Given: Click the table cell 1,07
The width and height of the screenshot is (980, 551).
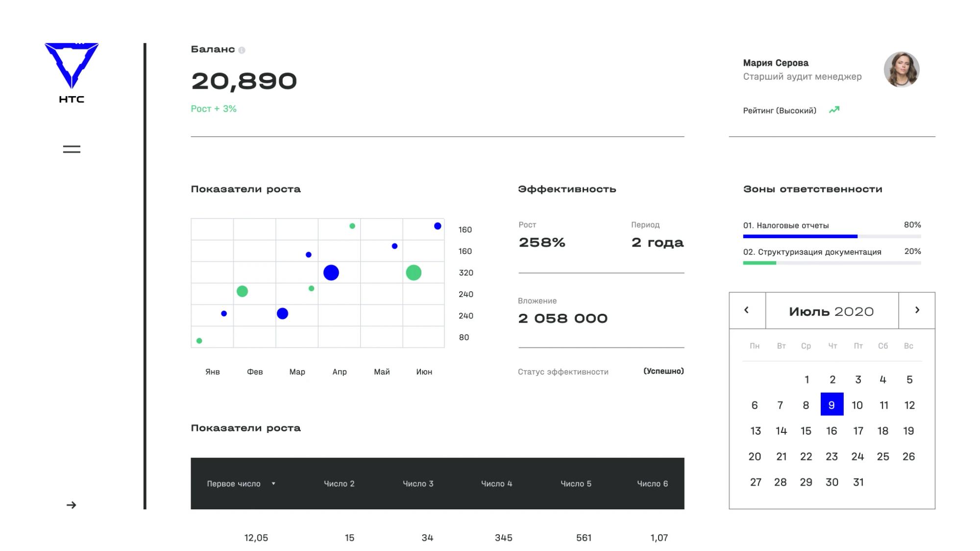Looking at the screenshot, I should point(659,538).
